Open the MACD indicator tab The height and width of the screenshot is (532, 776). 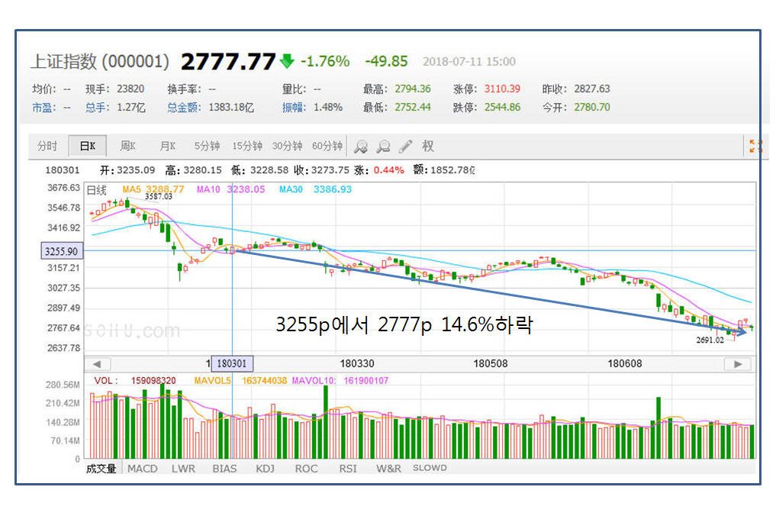(x=142, y=468)
